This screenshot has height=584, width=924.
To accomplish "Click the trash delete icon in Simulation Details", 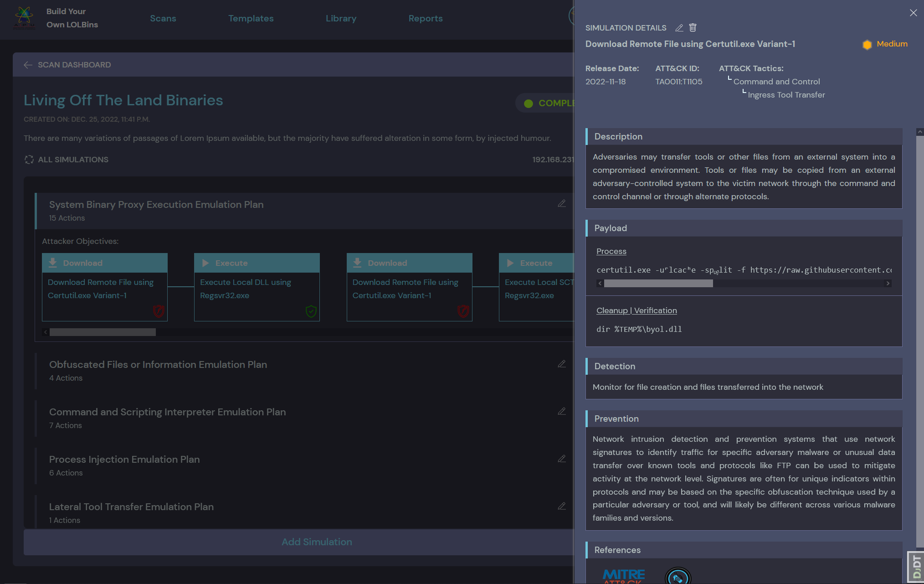I will [x=693, y=28].
